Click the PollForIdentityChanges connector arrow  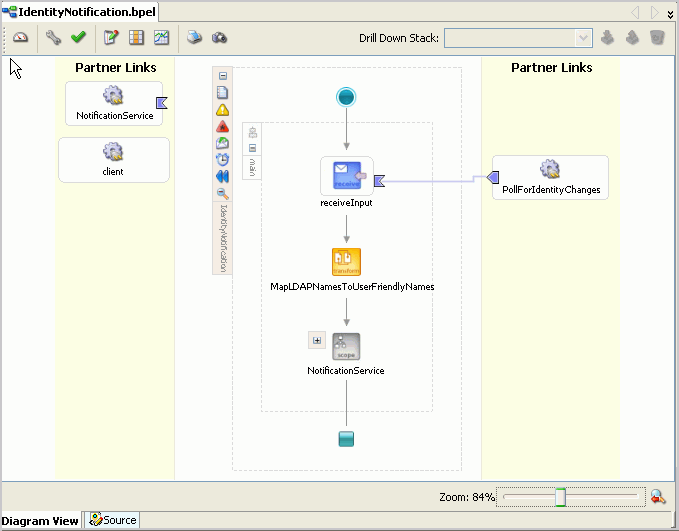tap(493, 177)
